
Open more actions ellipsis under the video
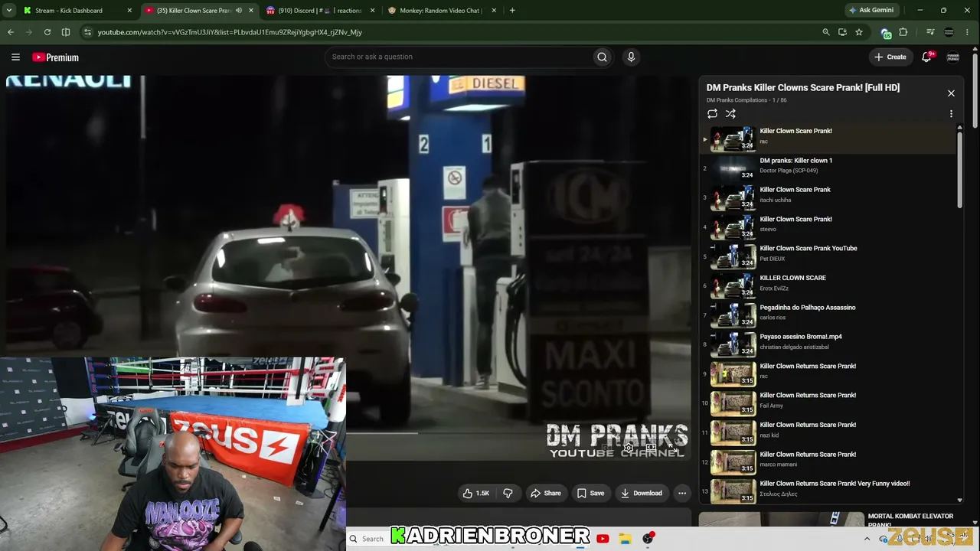coord(682,494)
